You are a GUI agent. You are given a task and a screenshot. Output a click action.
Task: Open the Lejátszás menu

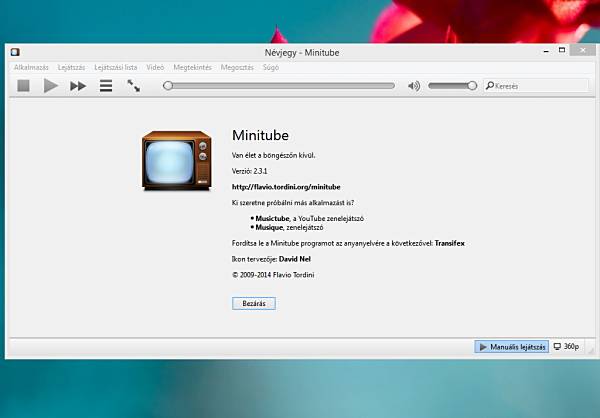pyautogui.click(x=72, y=67)
